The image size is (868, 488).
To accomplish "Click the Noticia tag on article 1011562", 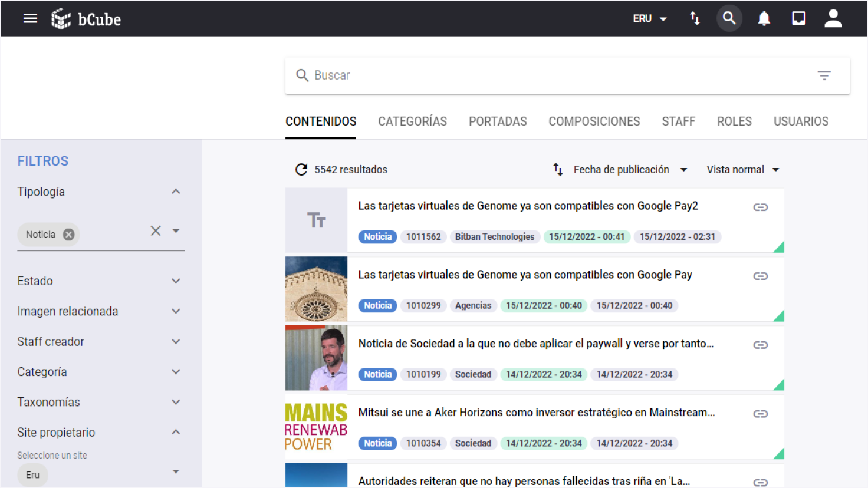I will click(x=377, y=237).
